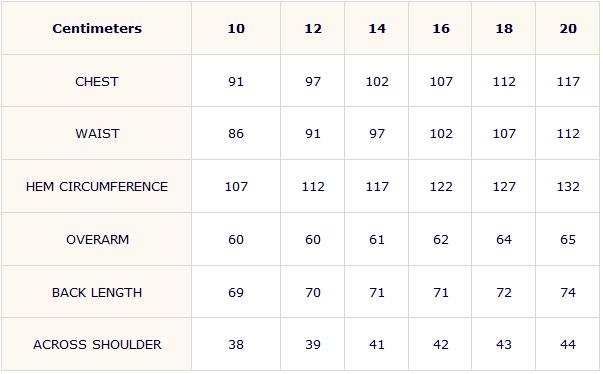Click chest value 91 for size 10
The image size is (603, 374).
point(236,81)
